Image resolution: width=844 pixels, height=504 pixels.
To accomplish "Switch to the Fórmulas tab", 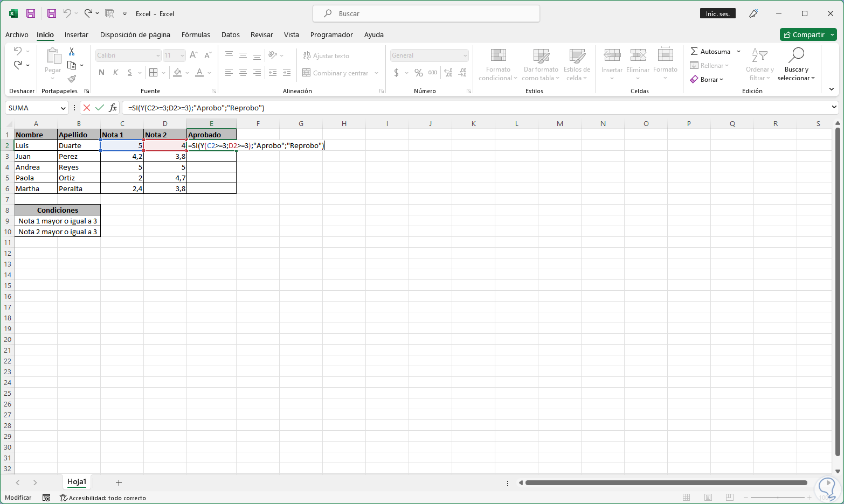I will click(x=196, y=34).
